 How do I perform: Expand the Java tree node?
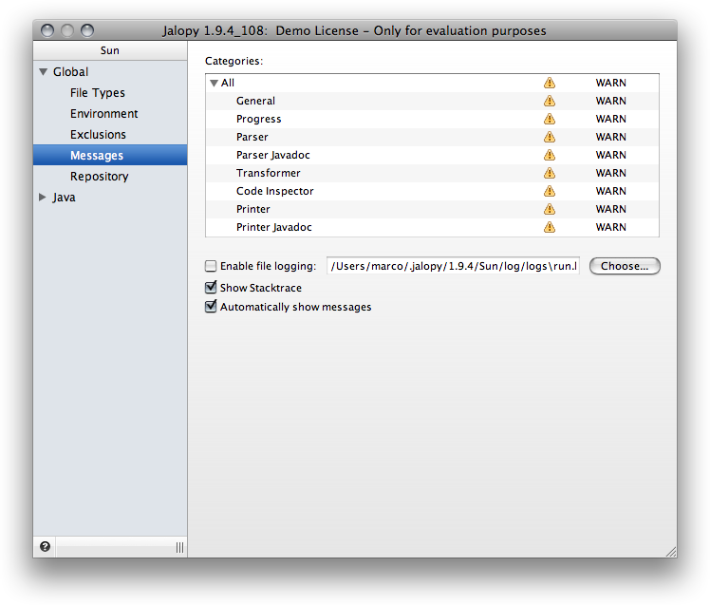coord(43,197)
